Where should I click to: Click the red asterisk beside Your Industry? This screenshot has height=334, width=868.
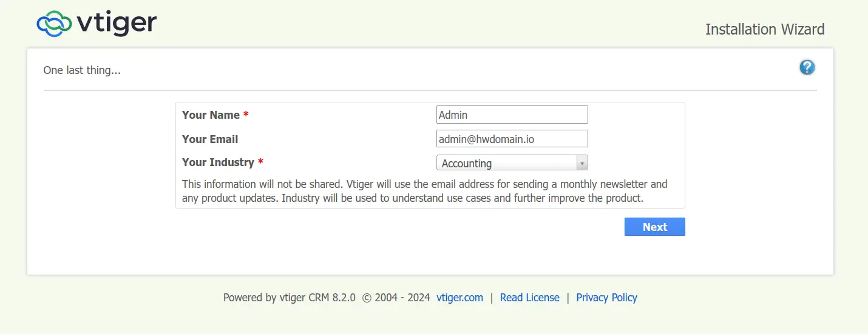[x=260, y=162]
